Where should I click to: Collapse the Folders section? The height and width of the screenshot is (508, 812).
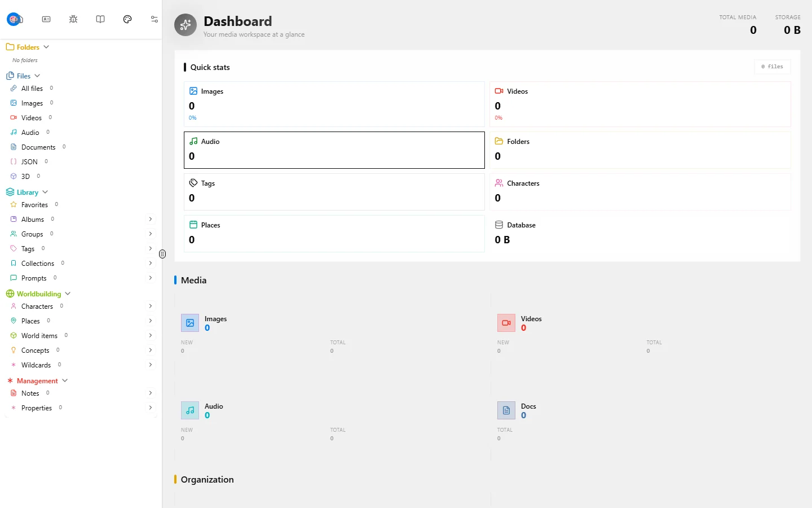pos(46,47)
